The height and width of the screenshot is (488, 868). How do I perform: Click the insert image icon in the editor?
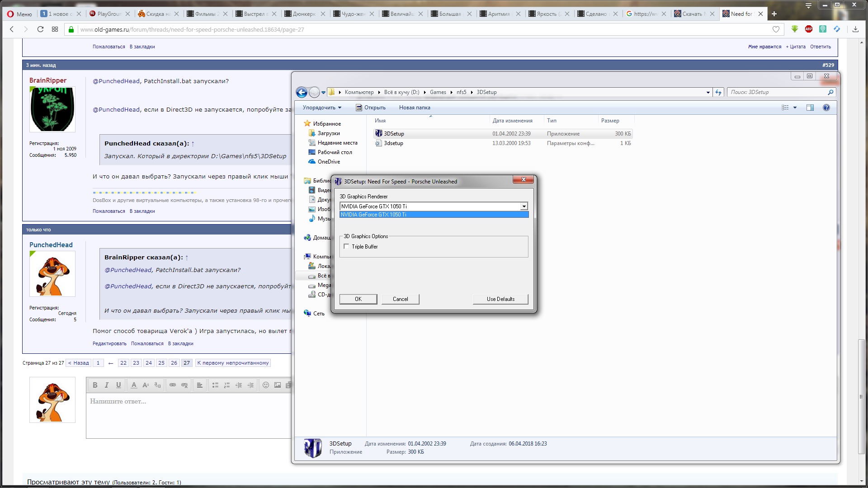pos(278,385)
